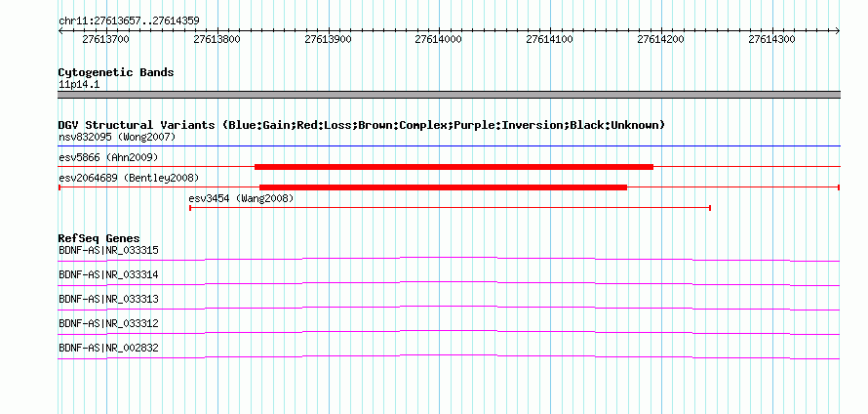Click the gray 11p14.1 cytogenetic band bar
The image size is (868, 414).
(x=449, y=94)
